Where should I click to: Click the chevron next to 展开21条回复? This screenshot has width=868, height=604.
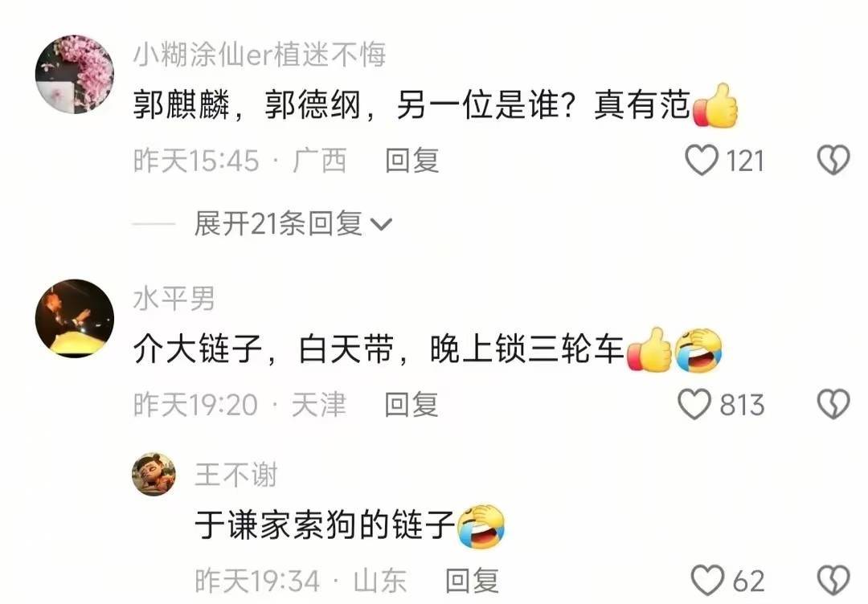point(380,225)
